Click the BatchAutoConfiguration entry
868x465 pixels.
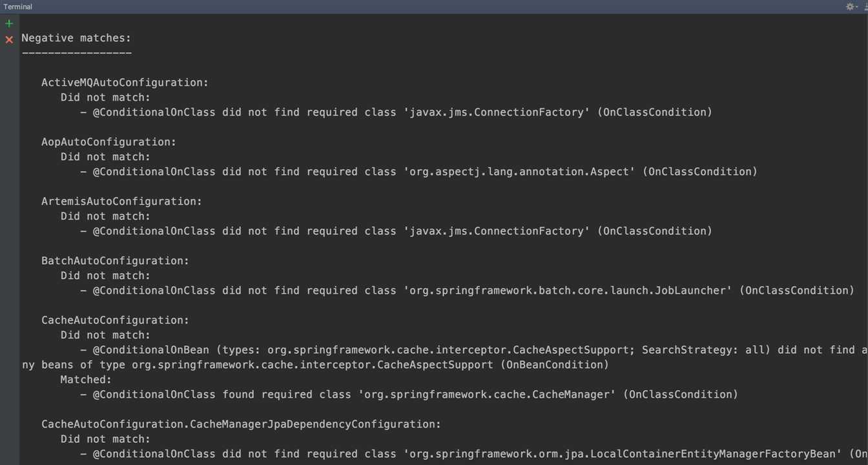(115, 261)
